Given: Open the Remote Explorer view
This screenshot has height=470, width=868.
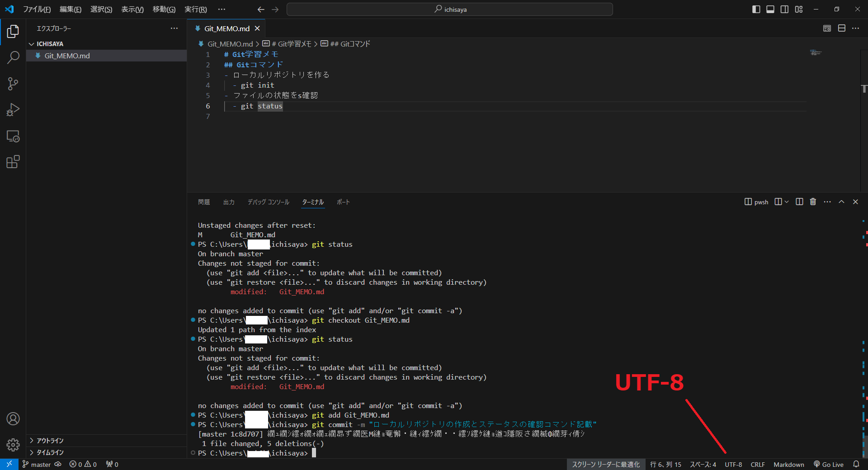Looking at the screenshot, I should [13, 136].
